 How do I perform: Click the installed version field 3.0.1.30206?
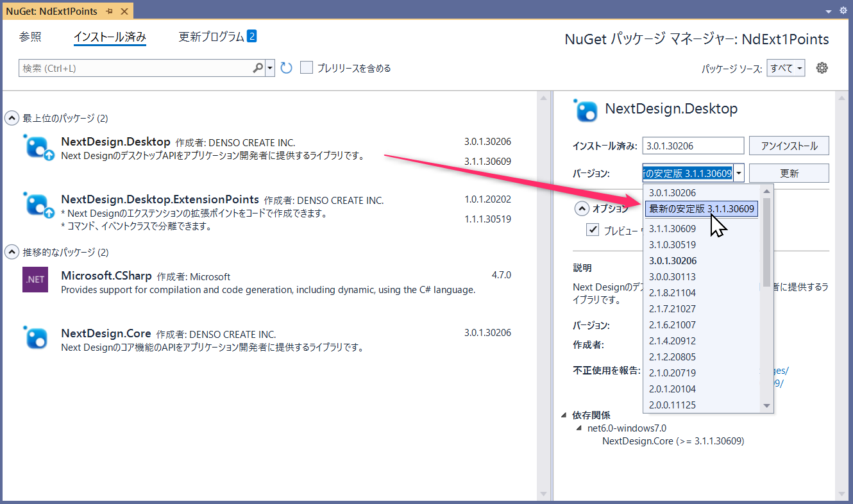[x=693, y=146]
